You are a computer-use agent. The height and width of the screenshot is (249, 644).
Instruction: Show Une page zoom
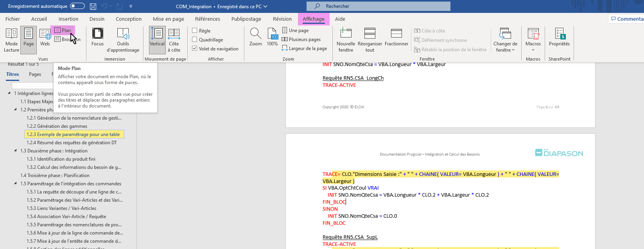click(x=296, y=30)
